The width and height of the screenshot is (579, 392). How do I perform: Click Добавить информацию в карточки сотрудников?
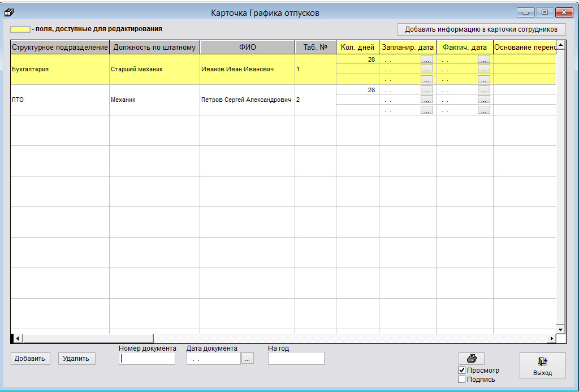click(x=481, y=29)
